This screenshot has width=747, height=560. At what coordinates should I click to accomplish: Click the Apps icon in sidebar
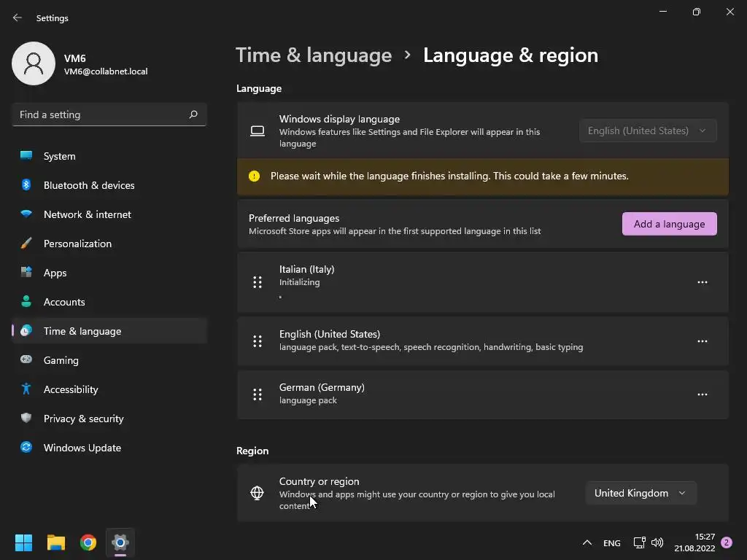26,273
